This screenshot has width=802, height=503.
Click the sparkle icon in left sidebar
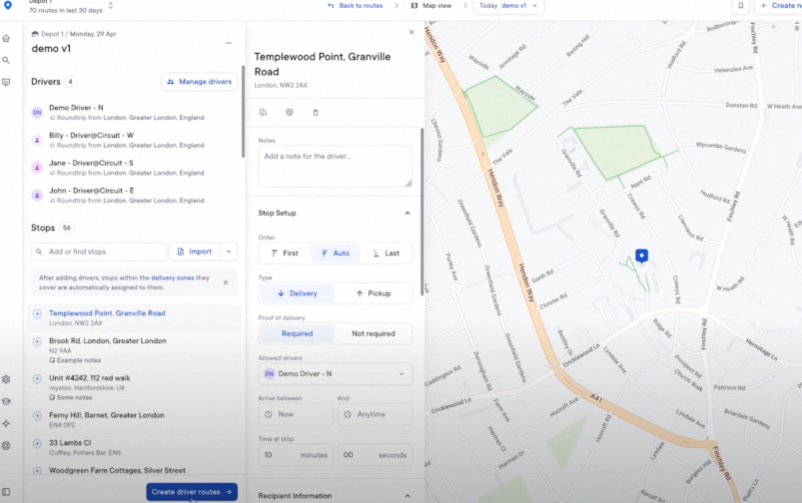point(6,424)
